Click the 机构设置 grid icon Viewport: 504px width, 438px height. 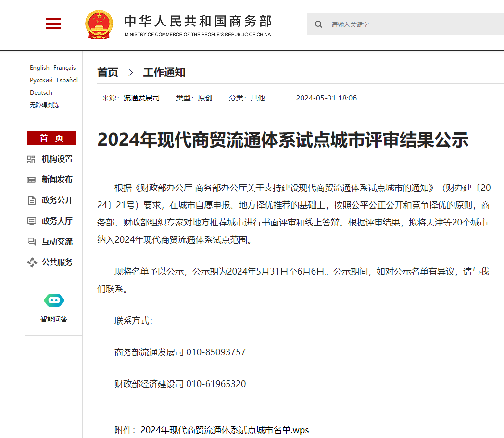pos(32,159)
